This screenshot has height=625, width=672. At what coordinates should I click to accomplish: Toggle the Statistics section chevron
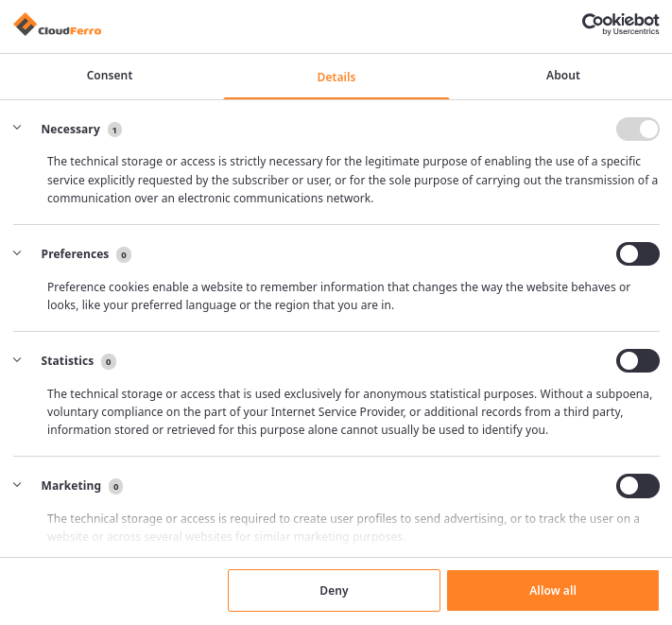pyautogui.click(x=17, y=360)
